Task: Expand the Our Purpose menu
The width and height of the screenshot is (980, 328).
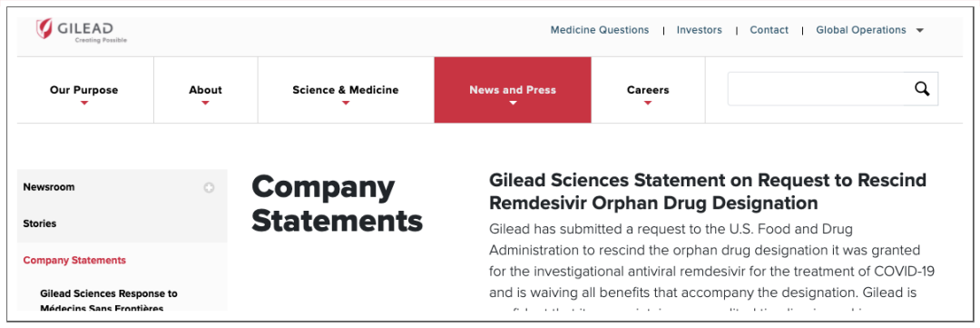Action: click(84, 90)
